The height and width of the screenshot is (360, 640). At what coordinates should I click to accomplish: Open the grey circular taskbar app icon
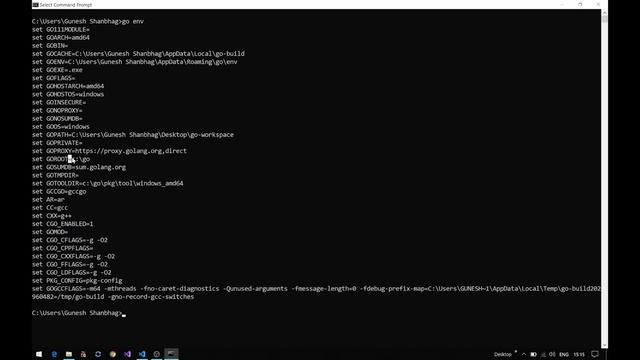(157, 354)
